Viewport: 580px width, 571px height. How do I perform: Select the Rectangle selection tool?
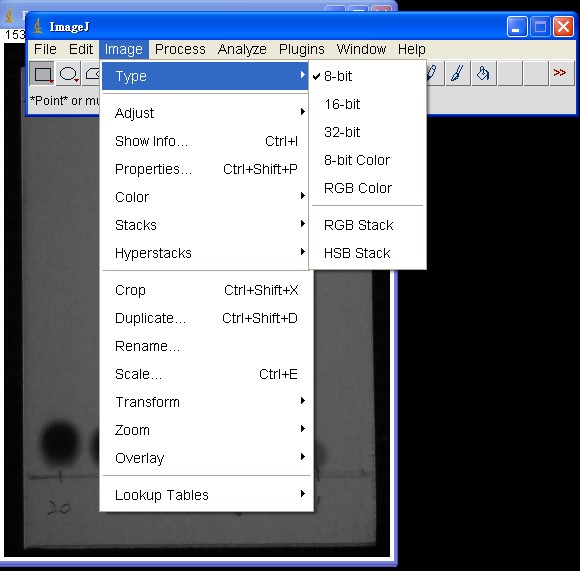pyautogui.click(x=42, y=74)
